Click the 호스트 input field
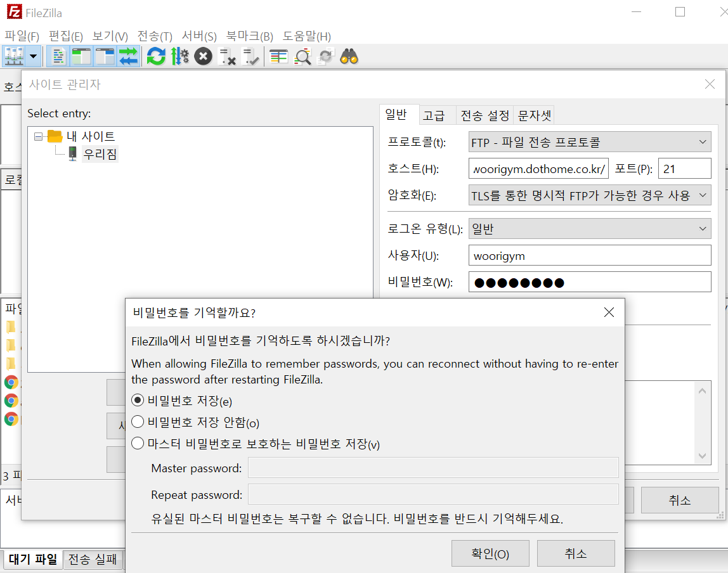This screenshot has width=728, height=573. [538, 169]
